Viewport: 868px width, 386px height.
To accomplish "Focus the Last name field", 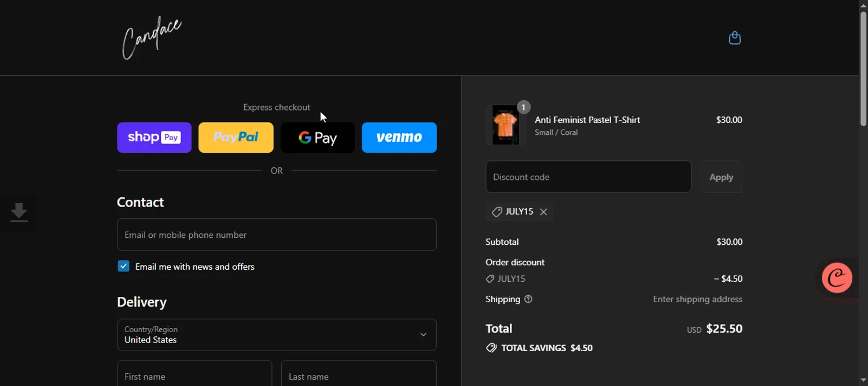I will tap(359, 373).
